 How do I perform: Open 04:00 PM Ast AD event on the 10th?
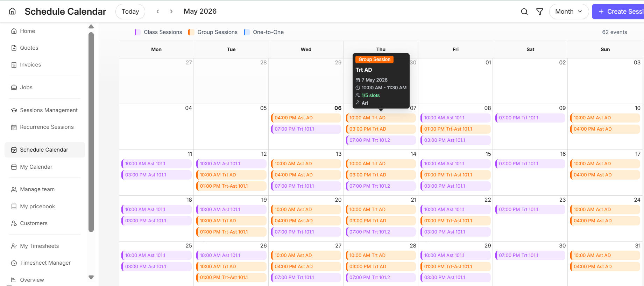605,129
